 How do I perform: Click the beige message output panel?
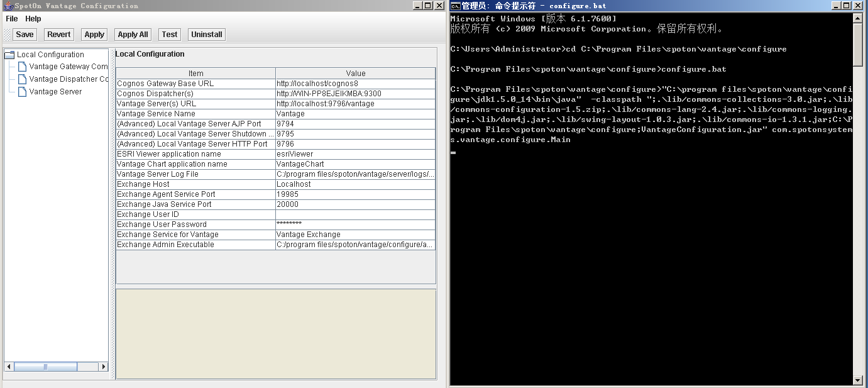(276, 334)
